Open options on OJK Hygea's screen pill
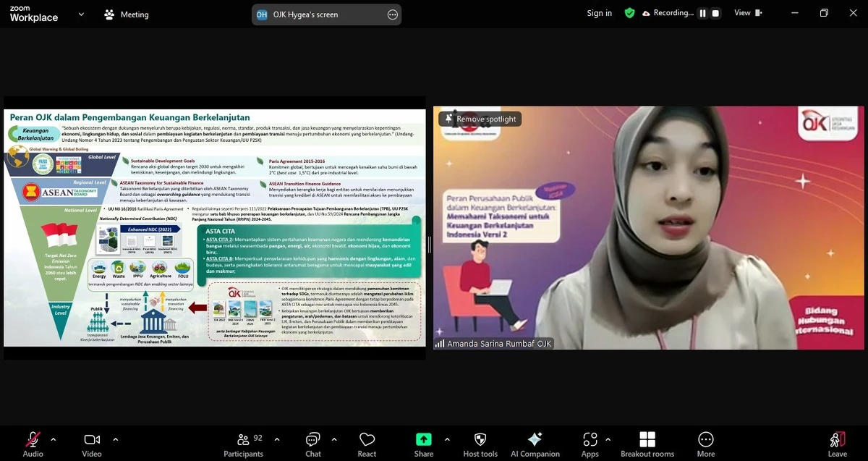This screenshot has width=868, height=461. pyautogui.click(x=391, y=14)
